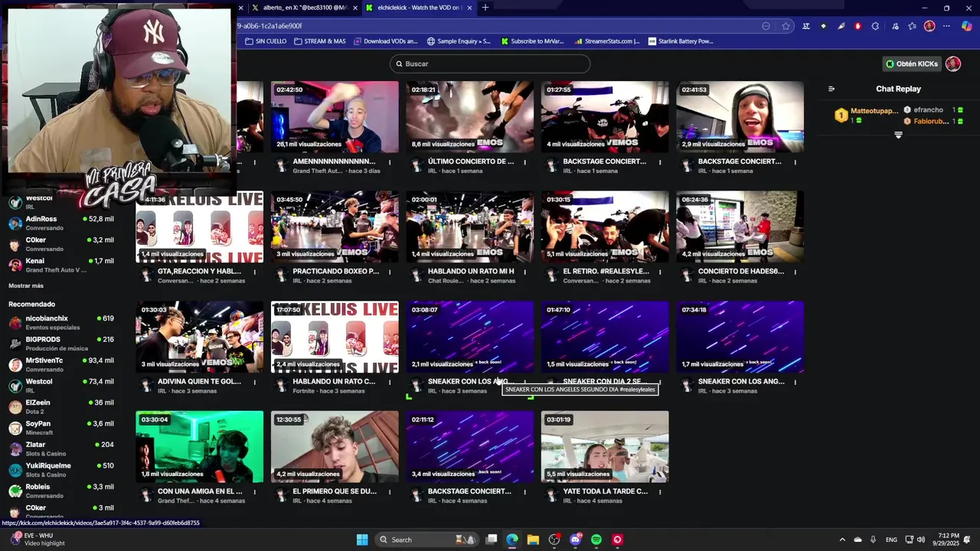The image size is (980, 551).
Task: Open options menu for EL PRIMERO QUE SE DU video
Action: (x=390, y=492)
